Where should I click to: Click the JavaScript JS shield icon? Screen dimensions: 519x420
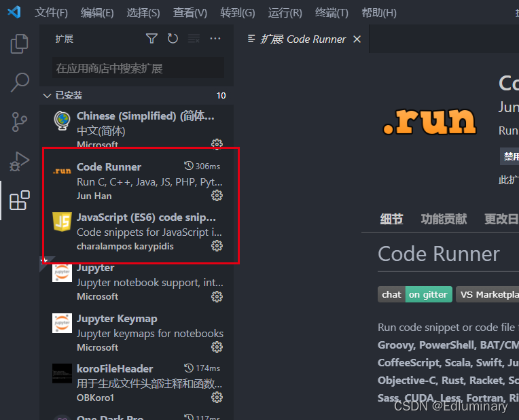click(62, 222)
